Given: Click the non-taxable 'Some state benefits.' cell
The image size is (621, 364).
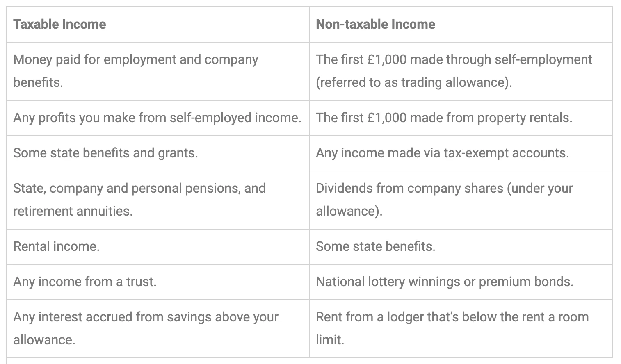Looking at the screenshot, I should 461,247.
